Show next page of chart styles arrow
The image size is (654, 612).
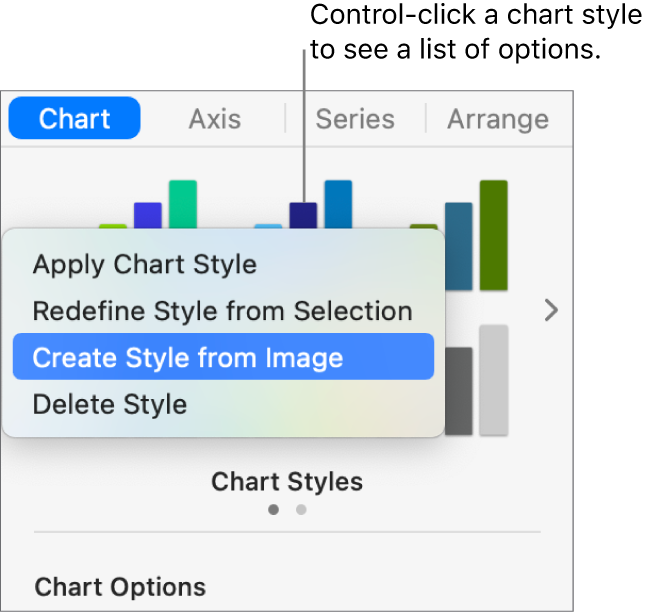(x=550, y=310)
